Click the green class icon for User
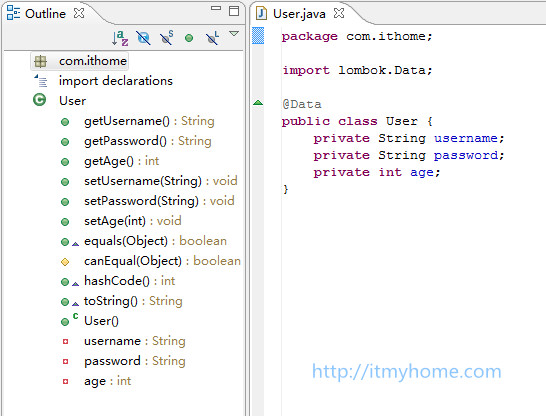The image size is (546, 416). pyautogui.click(x=39, y=100)
